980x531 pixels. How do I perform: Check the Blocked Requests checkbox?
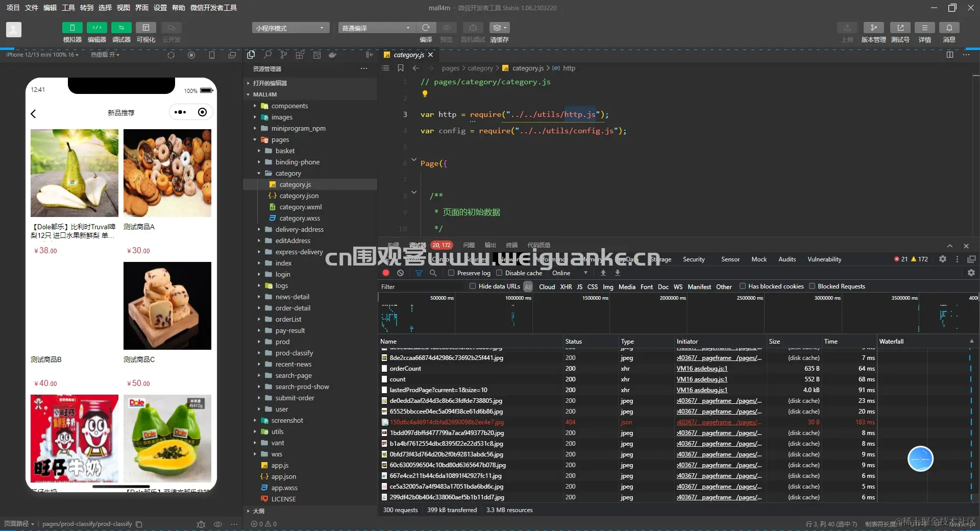812,286
